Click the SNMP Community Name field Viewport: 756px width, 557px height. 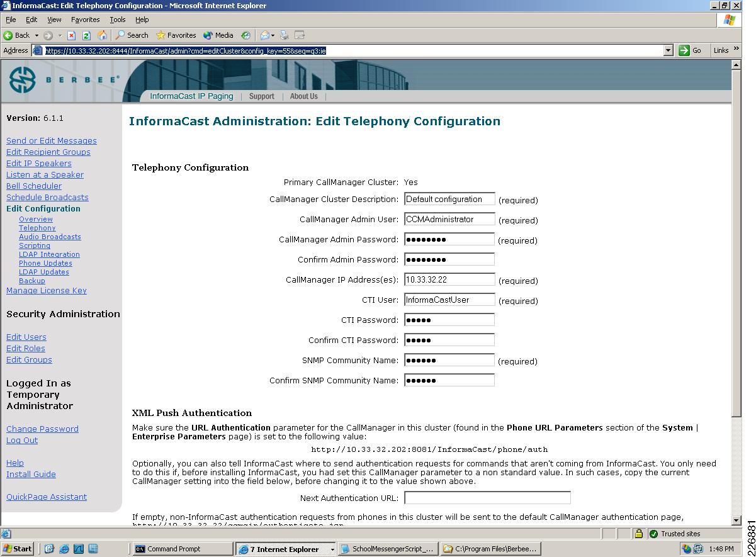[449, 361]
